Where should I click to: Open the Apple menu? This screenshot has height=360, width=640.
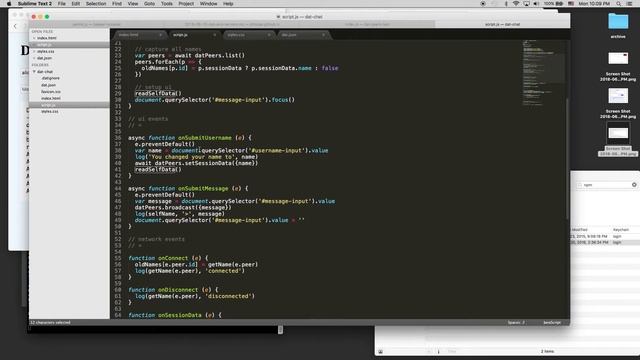coord(9,4)
